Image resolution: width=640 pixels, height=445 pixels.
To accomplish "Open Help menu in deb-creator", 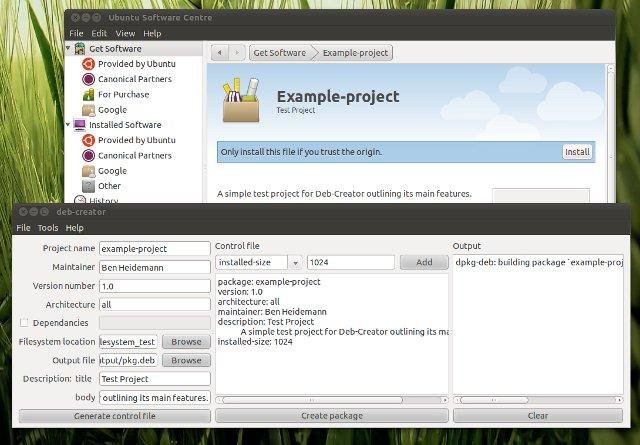I will pos(75,228).
